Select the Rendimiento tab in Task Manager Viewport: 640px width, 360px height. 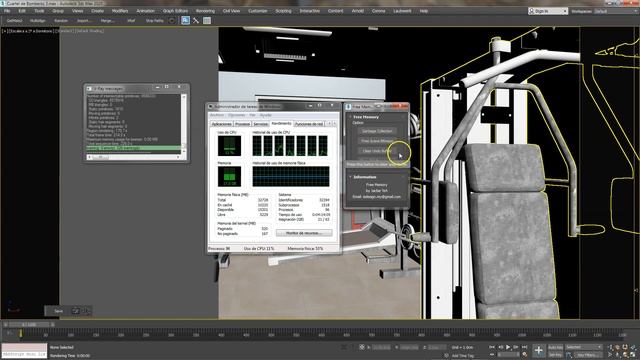282,123
